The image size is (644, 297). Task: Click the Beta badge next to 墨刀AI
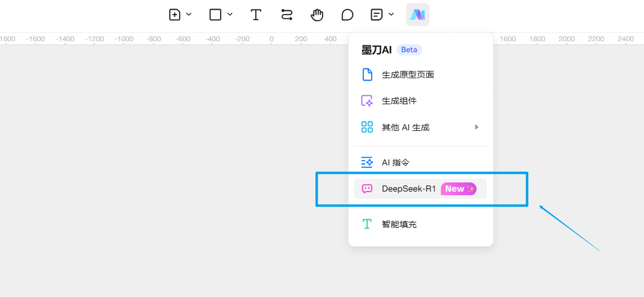[409, 50]
